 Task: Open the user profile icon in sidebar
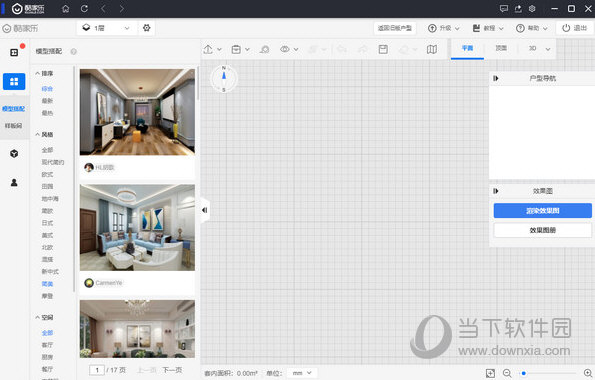point(14,183)
